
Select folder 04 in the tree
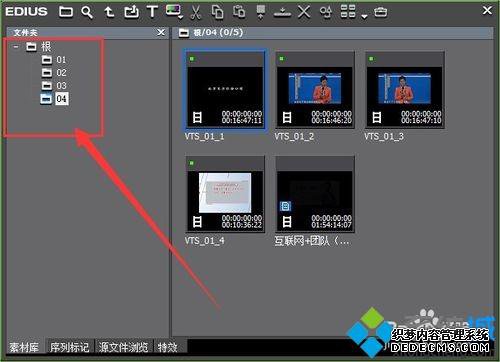[62, 99]
